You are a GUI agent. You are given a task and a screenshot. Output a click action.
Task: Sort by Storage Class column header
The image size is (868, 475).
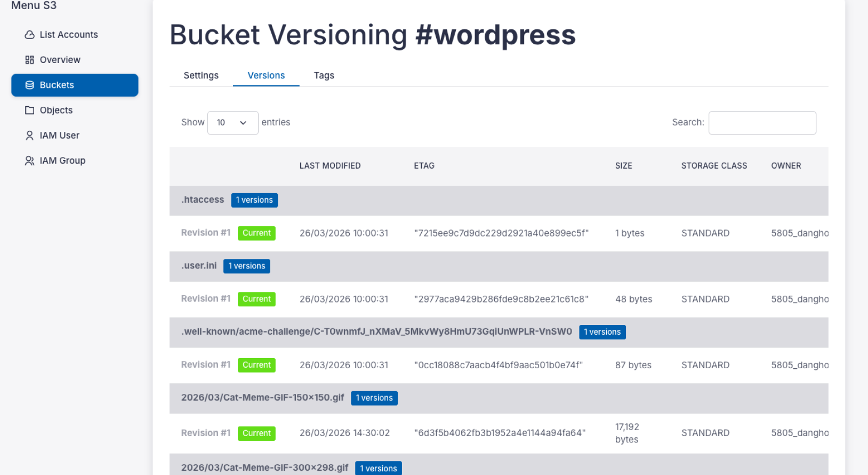coord(714,166)
